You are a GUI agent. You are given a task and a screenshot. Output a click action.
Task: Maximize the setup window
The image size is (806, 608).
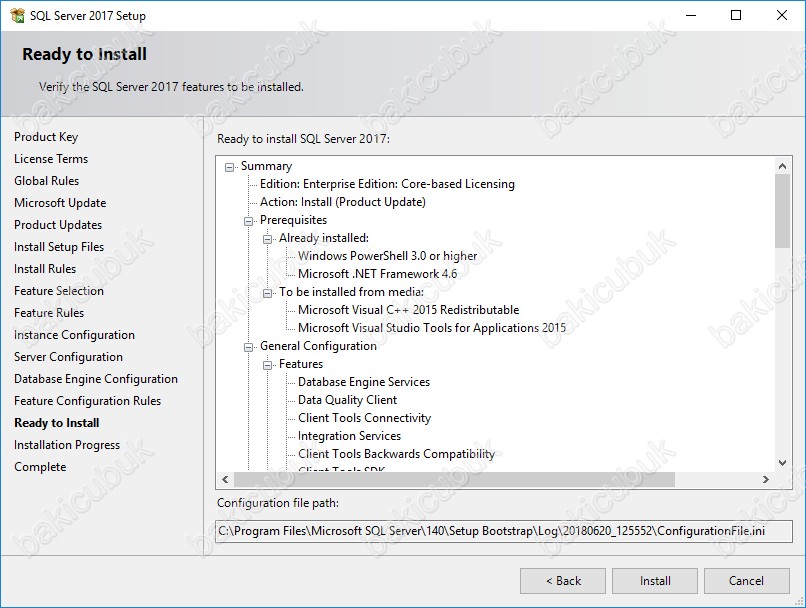pos(736,15)
